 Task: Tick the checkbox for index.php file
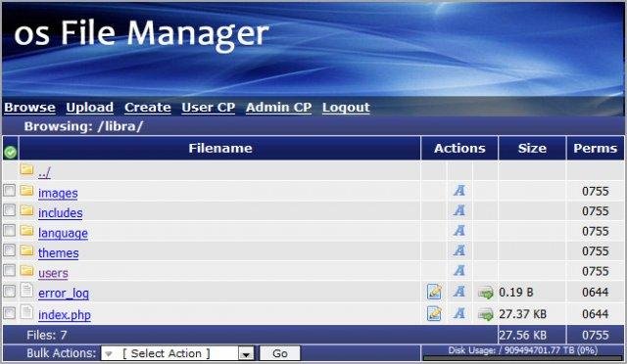[x=9, y=313]
